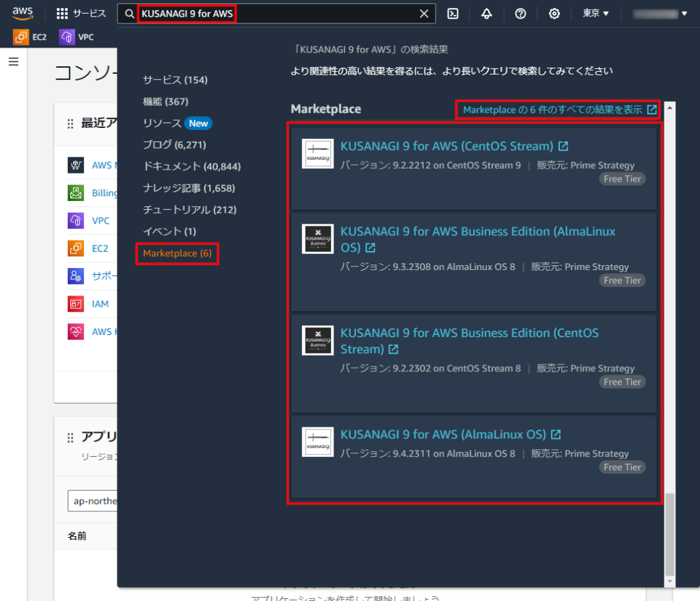Click the IAM icon in recent list
This screenshot has width=700, height=601.
[75, 304]
